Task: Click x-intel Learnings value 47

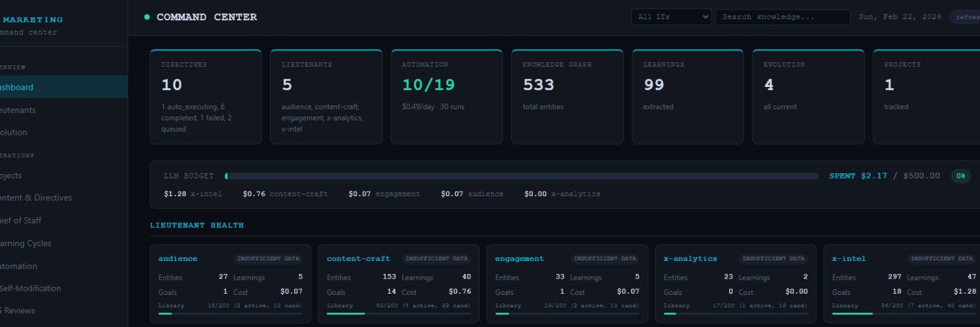Action: [x=972, y=277]
